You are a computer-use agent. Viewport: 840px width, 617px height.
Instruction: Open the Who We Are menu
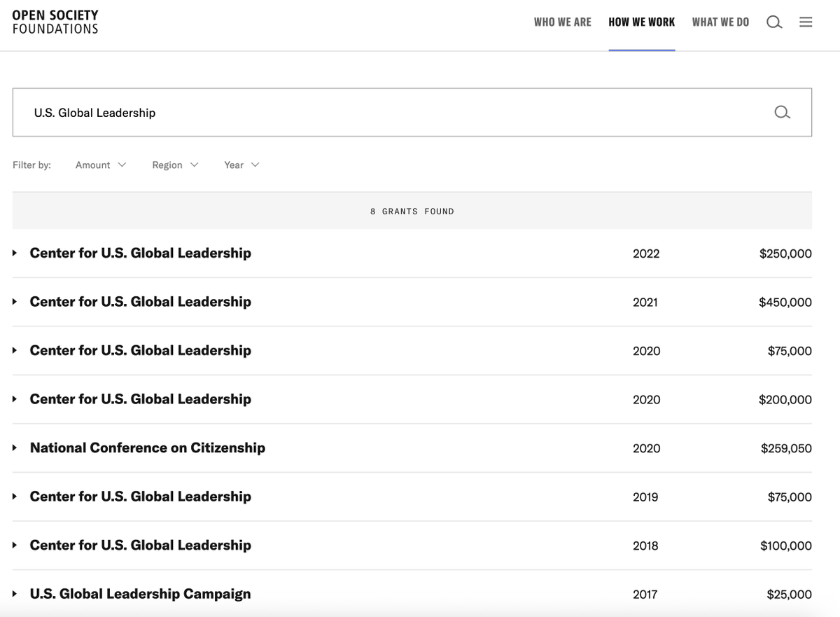(x=562, y=22)
